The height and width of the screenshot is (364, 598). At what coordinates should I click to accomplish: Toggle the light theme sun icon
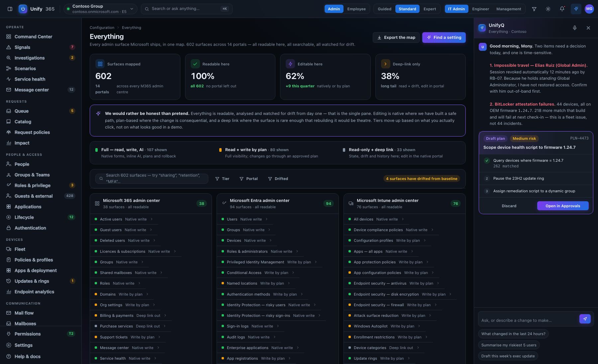pos(548,9)
